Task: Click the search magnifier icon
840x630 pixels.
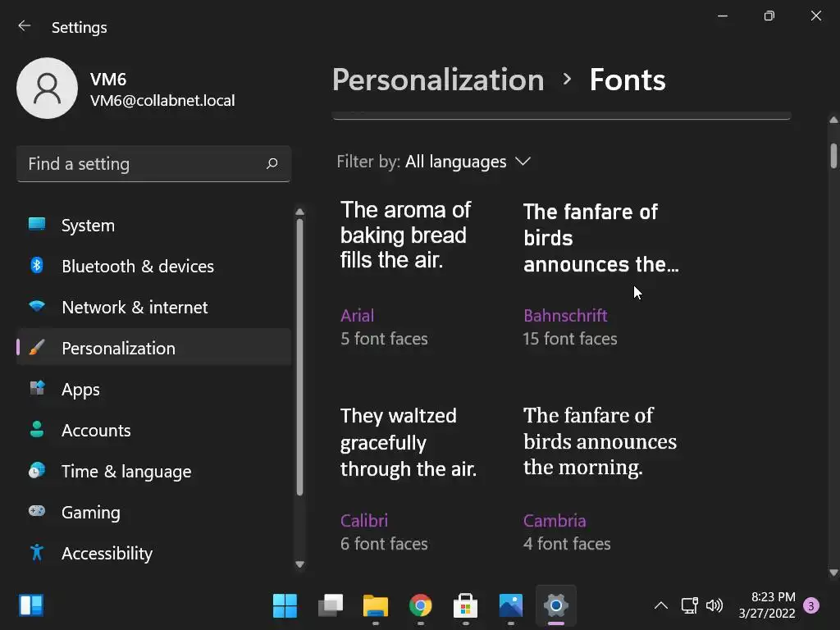Action: click(x=272, y=163)
